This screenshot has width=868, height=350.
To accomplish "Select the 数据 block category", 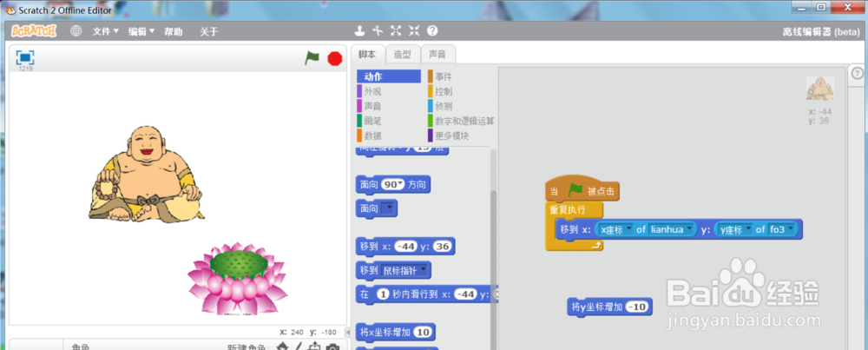I will (372, 135).
